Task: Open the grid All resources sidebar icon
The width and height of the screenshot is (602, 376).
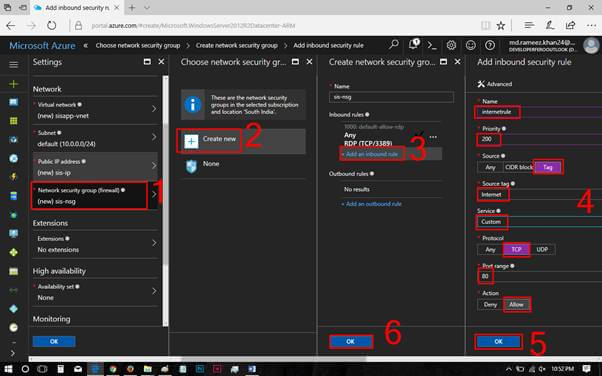Action: coord(13,121)
